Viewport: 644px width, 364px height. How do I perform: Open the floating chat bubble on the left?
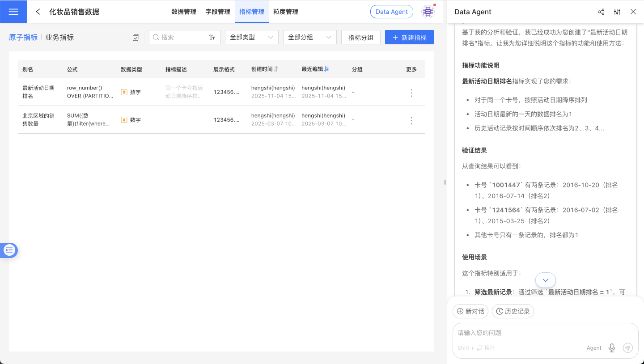(9, 250)
